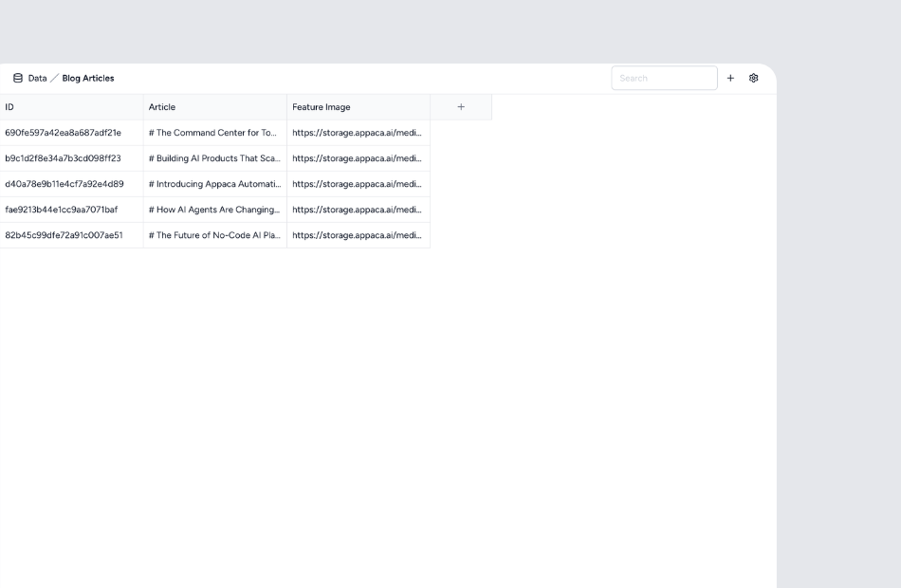Click the storage.appaca.ai link in the last row
This screenshot has height=588, width=901.
click(x=358, y=235)
